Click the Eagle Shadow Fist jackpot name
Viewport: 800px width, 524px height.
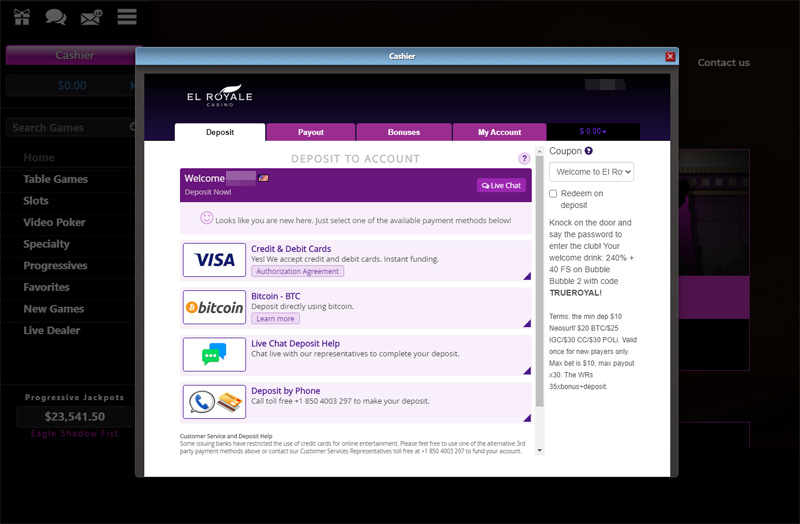tap(74, 434)
